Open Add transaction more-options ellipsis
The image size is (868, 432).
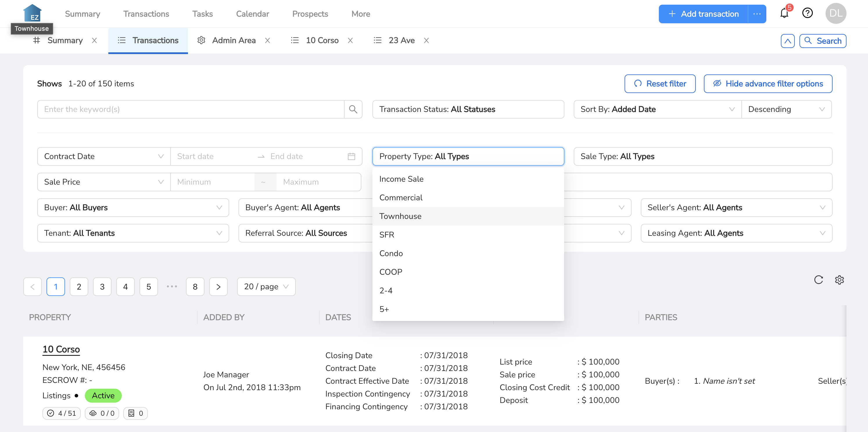[757, 14]
